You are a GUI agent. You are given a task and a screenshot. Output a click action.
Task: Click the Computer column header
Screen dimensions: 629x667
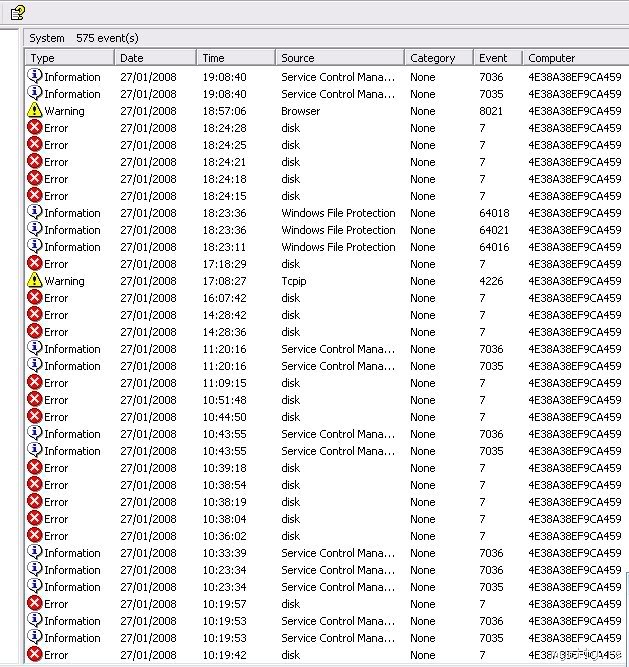tap(576, 58)
